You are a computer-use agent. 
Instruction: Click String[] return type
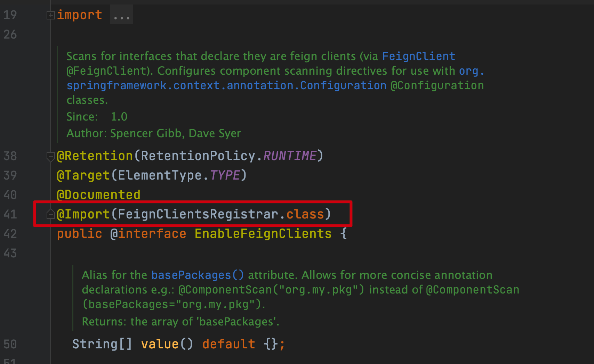[102, 344]
